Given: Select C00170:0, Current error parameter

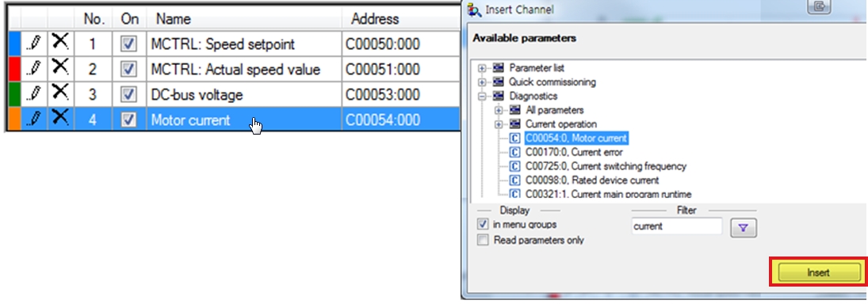Looking at the screenshot, I should tap(574, 152).
